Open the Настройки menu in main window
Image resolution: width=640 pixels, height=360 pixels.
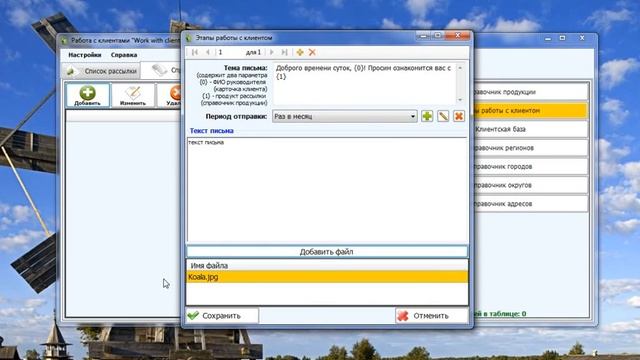[85, 55]
